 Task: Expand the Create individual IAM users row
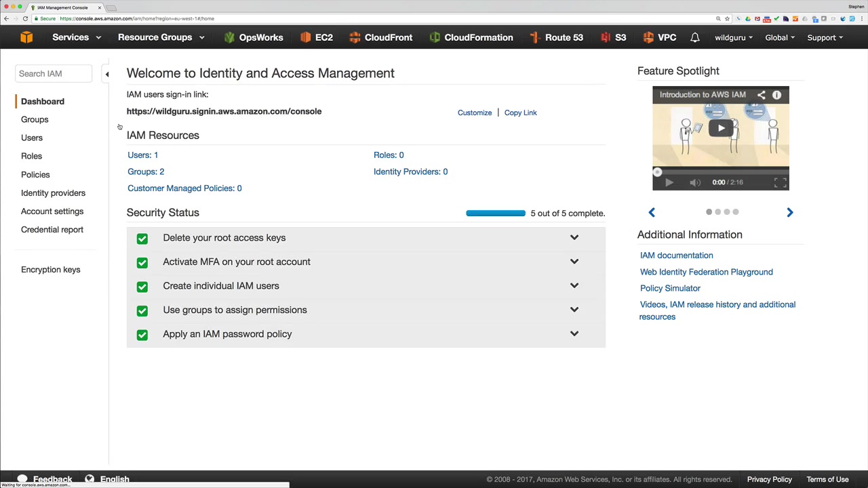point(574,285)
